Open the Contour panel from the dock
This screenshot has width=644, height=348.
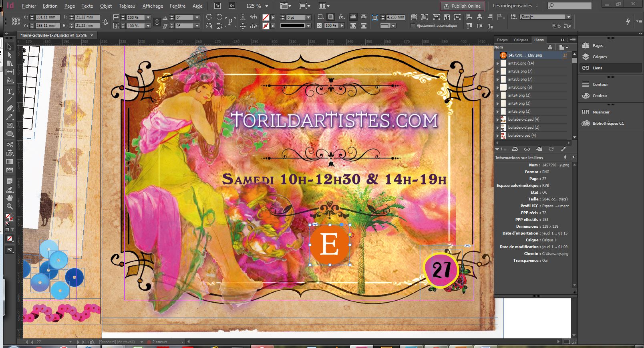point(600,85)
